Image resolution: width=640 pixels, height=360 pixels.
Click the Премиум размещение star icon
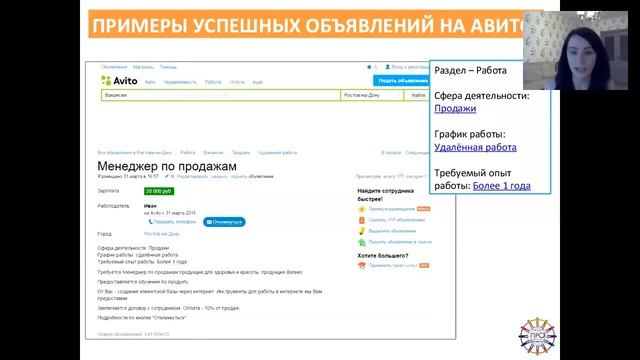[x=362, y=209]
